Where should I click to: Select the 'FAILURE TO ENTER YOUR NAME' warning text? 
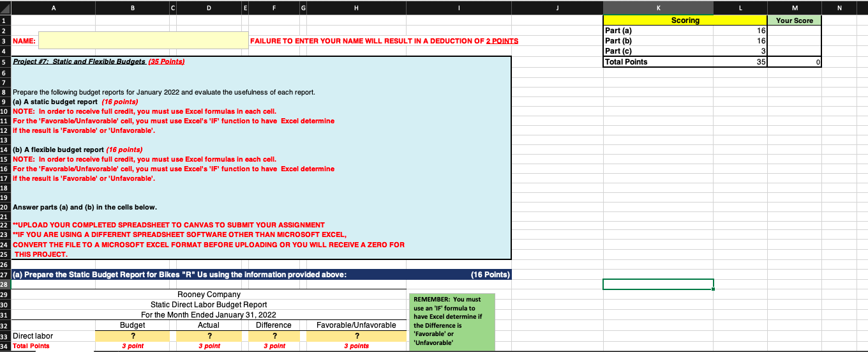(384, 41)
